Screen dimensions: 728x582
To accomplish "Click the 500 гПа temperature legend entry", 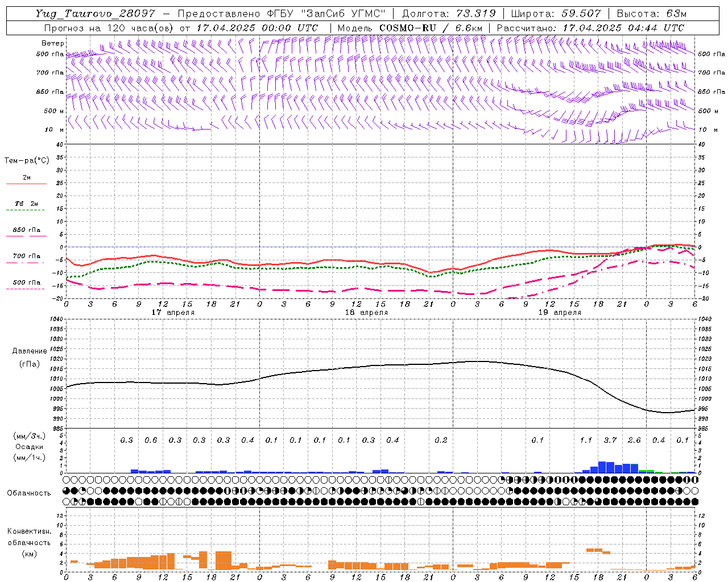I will pyautogui.click(x=26, y=282).
